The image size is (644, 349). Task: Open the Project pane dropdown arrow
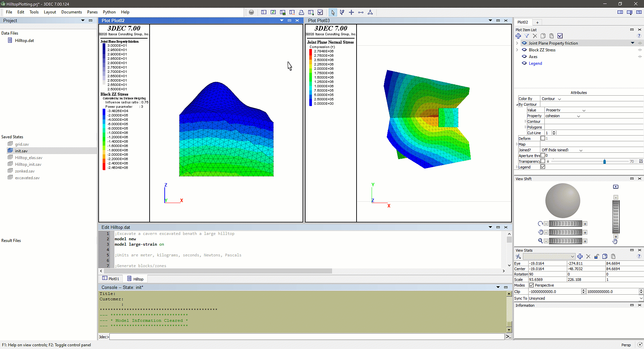click(x=83, y=20)
